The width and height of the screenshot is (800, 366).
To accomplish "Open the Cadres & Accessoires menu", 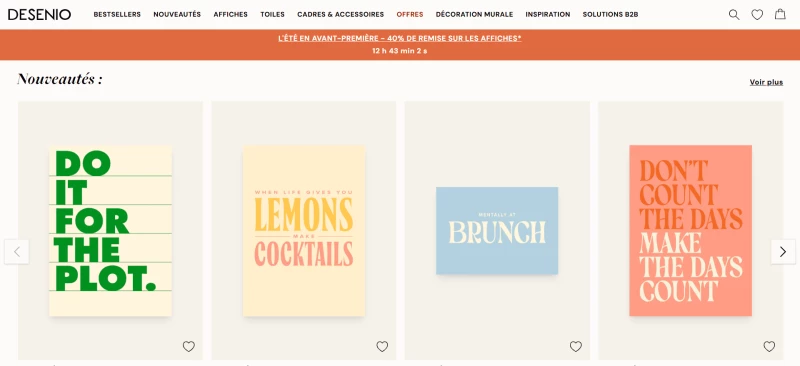I will [x=340, y=14].
